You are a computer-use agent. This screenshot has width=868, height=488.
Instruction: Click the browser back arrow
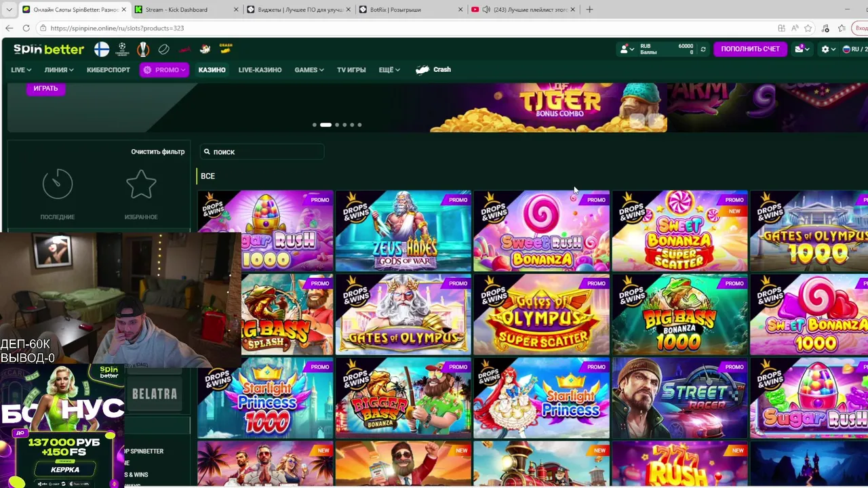[9, 28]
